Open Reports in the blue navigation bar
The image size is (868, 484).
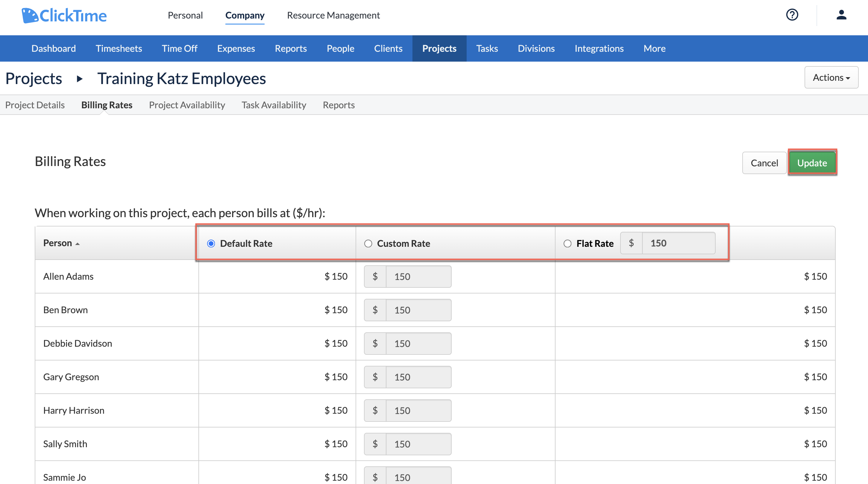point(291,48)
